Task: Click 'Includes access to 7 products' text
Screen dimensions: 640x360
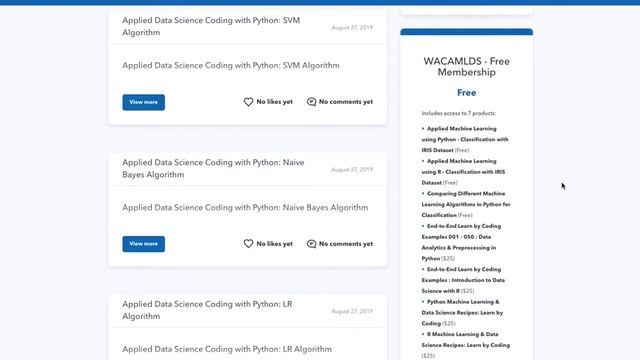Action: tap(459, 113)
